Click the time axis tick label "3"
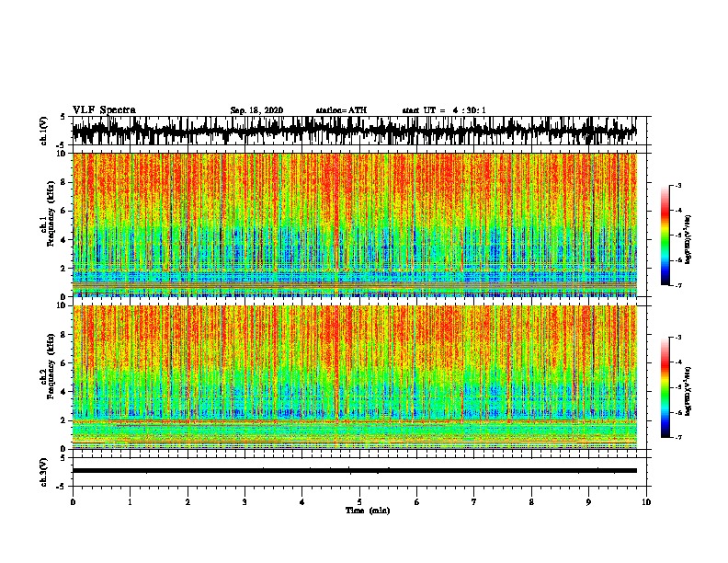728x563 pixels. point(245,501)
